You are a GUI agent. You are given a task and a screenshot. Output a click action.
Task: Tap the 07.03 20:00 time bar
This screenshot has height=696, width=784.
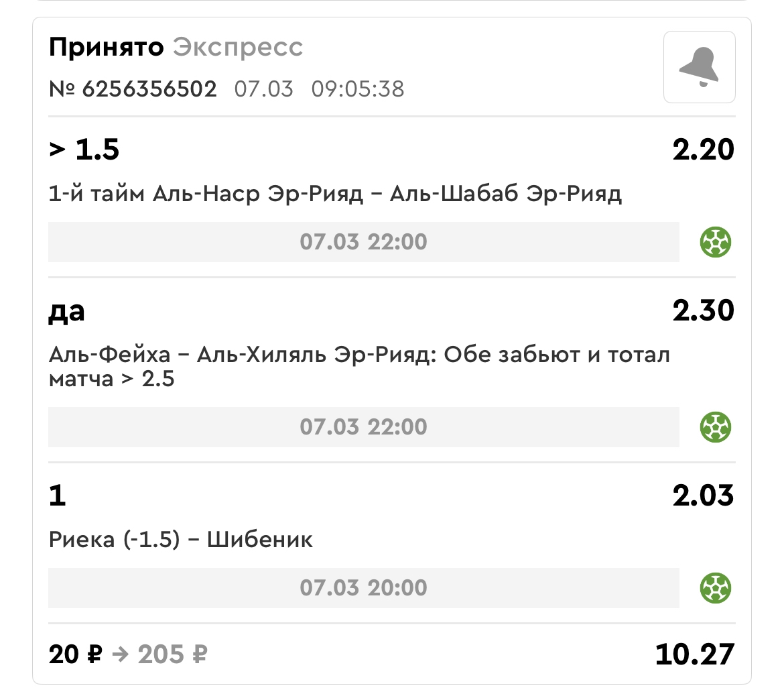363,588
